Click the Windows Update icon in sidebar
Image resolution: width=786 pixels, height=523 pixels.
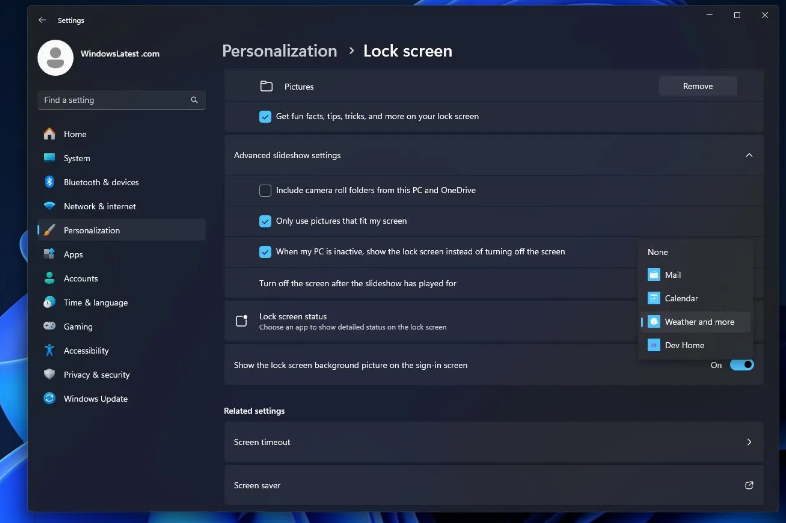49,399
